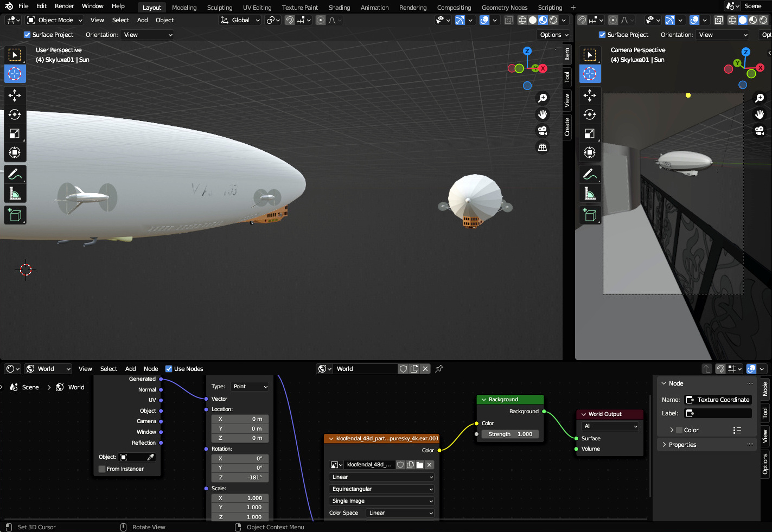This screenshot has width=772, height=532.
Task: Enable From Instancer checkbox
Action: [102, 469]
